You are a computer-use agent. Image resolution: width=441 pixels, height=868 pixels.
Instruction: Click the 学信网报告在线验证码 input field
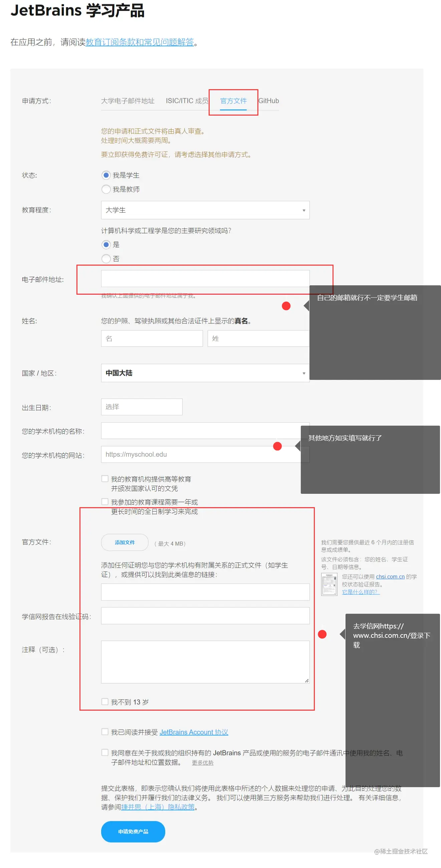tap(205, 616)
